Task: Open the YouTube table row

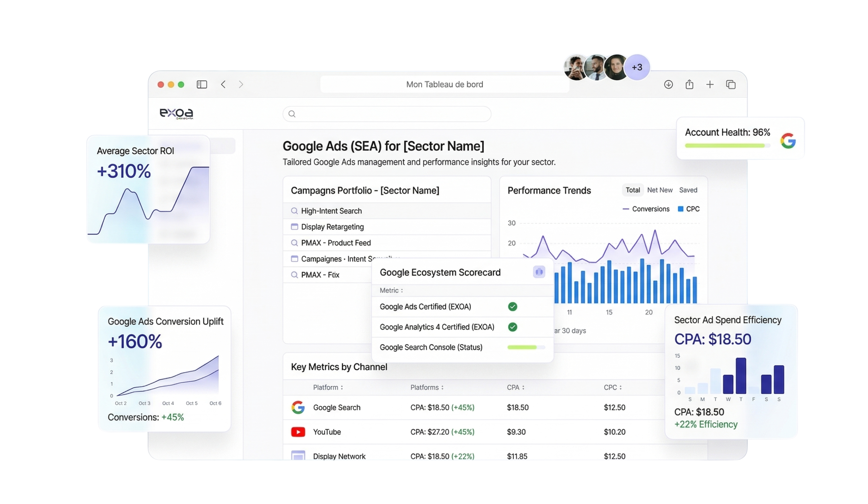Action: tap(474, 432)
